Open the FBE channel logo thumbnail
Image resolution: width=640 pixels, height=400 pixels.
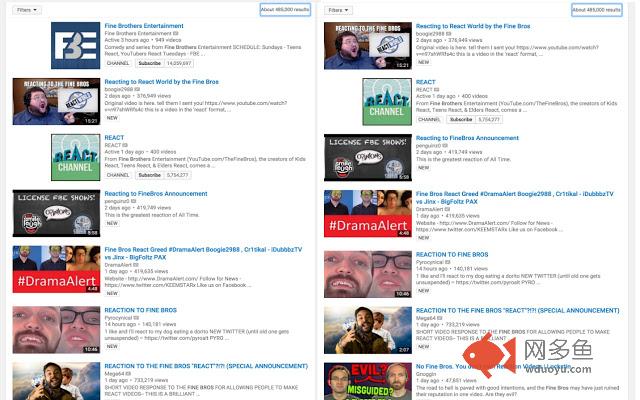[76, 45]
